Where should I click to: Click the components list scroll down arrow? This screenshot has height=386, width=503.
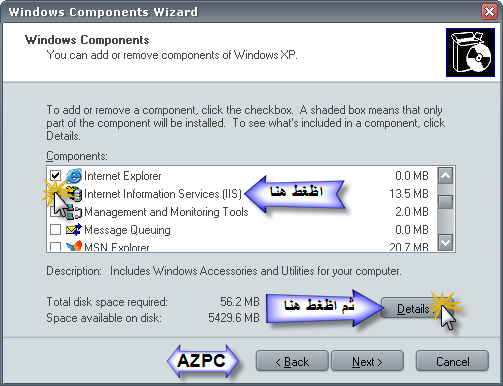[446, 242]
